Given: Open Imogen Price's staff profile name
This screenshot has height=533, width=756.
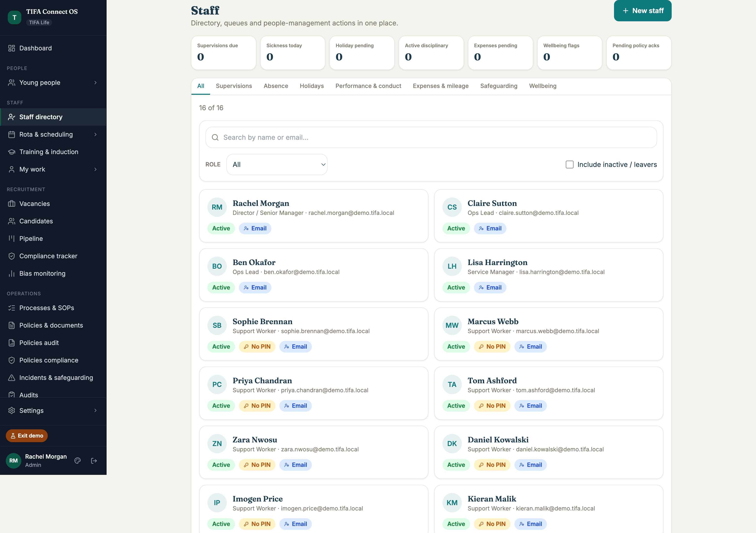Looking at the screenshot, I should tap(258, 499).
